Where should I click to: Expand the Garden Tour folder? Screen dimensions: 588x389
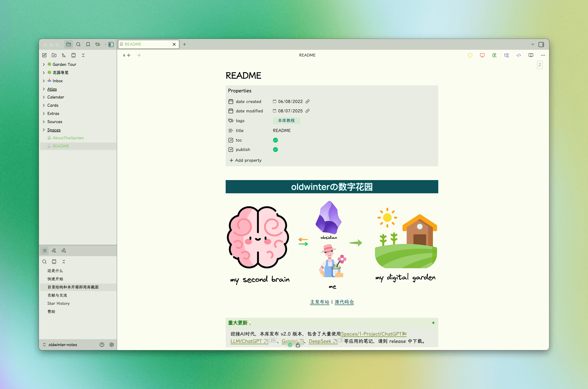pos(44,64)
